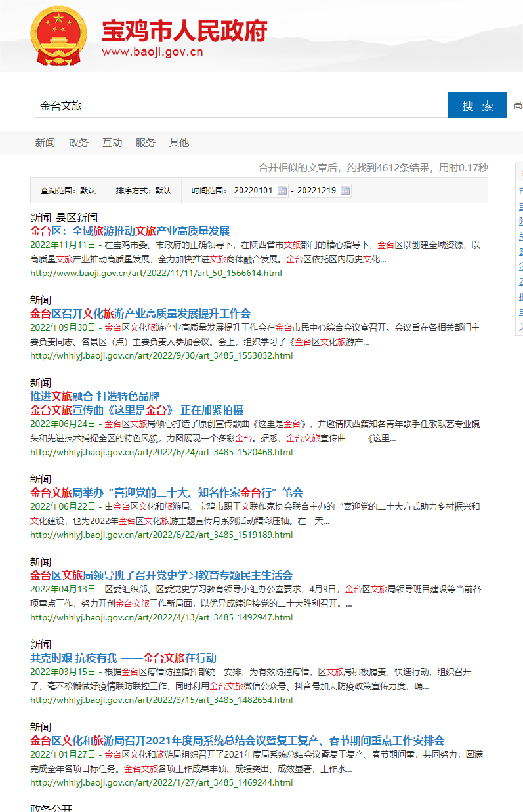Screen dimensions: 523x812
Task: Select the 服务 tab
Action: [146, 142]
